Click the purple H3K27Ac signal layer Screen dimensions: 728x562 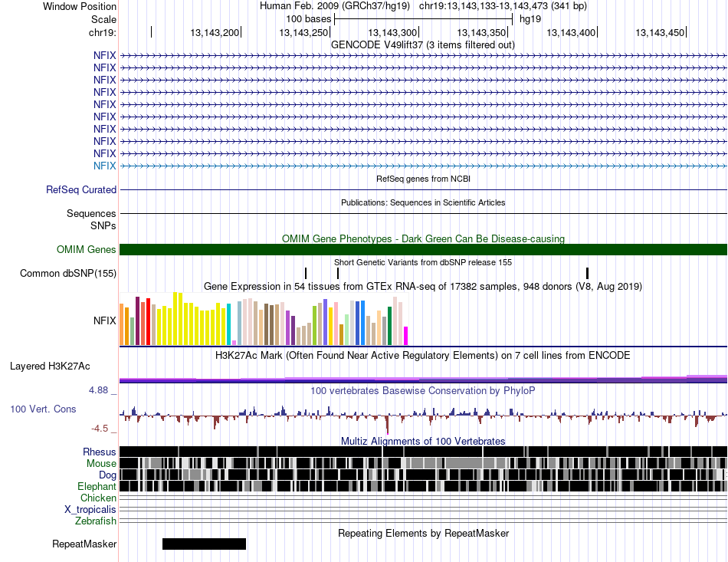423,380
